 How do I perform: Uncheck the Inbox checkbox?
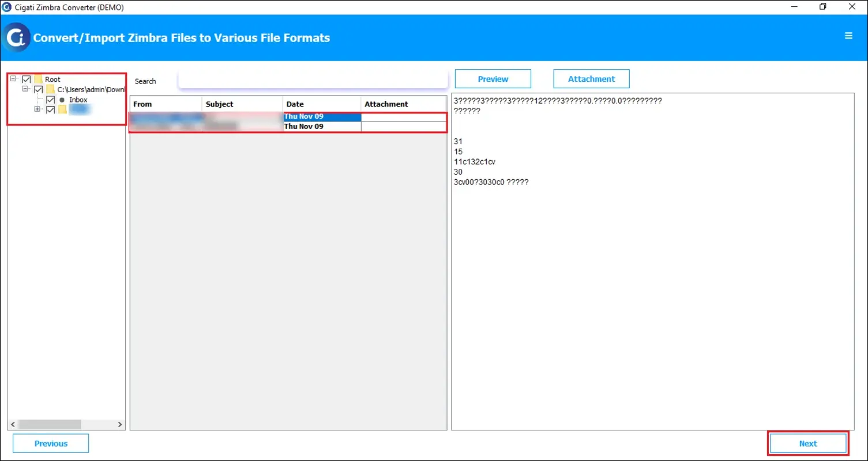[x=51, y=99]
